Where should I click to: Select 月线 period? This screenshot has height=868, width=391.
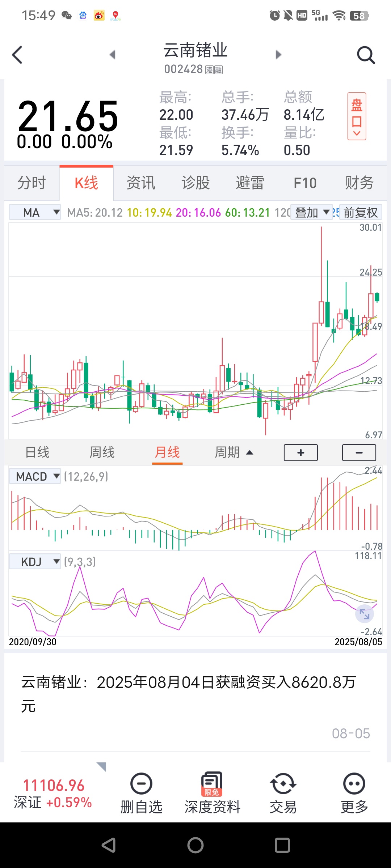pos(167,452)
